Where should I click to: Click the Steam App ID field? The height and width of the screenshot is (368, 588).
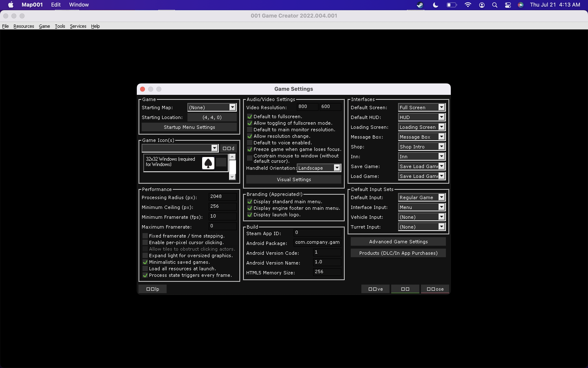317,233
